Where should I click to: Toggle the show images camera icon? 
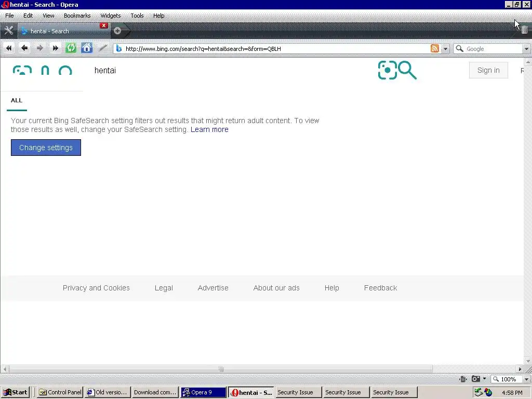(x=476, y=379)
